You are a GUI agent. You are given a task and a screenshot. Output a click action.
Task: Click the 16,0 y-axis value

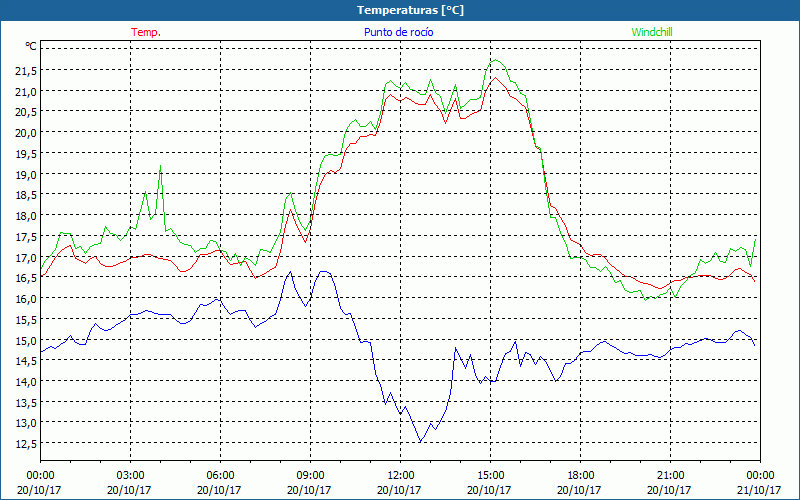26,298
